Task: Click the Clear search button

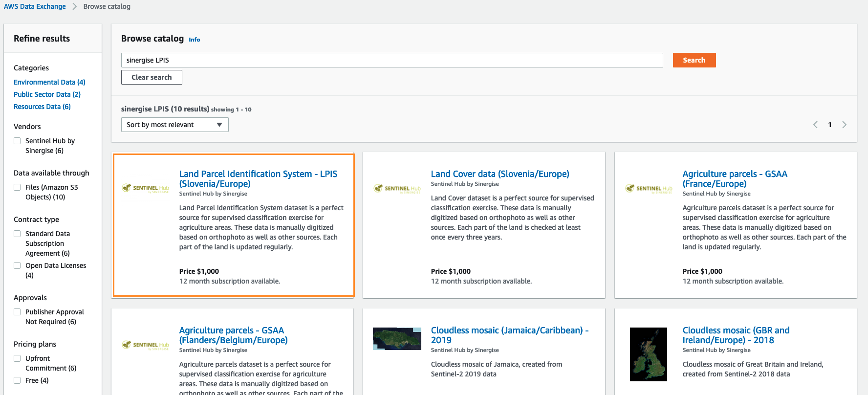Action: point(152,77)
